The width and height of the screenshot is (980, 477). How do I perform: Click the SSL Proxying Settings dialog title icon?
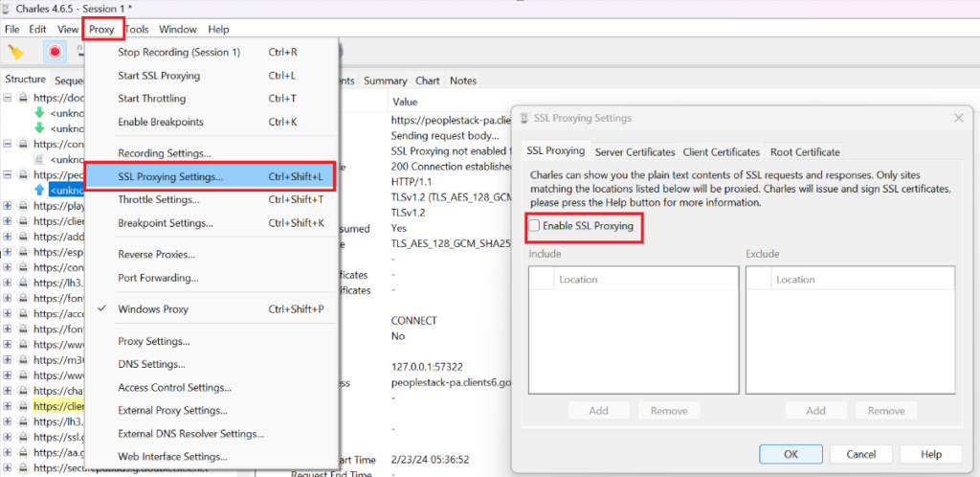[524, 118]
